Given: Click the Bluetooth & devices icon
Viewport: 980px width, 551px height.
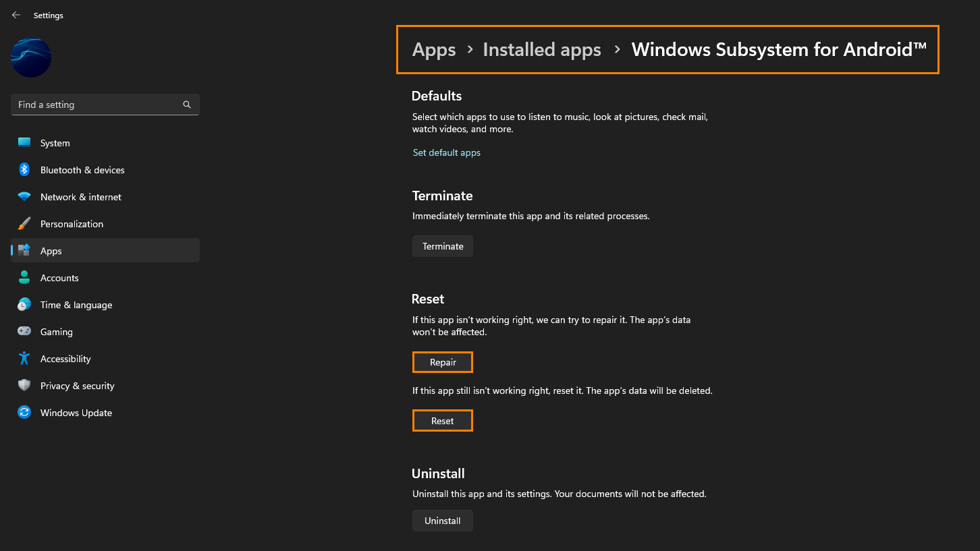Looking at the screenshot, I should 24,170.
